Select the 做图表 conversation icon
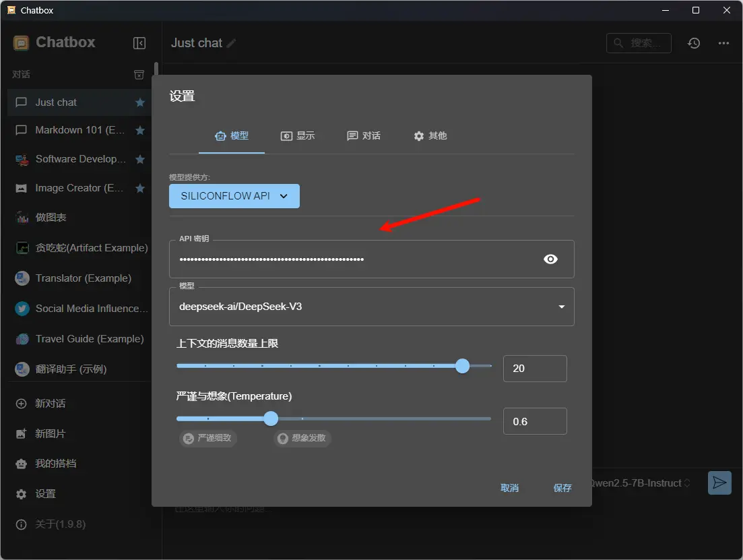The image size is (743, 560). click(x=22, y=218)
